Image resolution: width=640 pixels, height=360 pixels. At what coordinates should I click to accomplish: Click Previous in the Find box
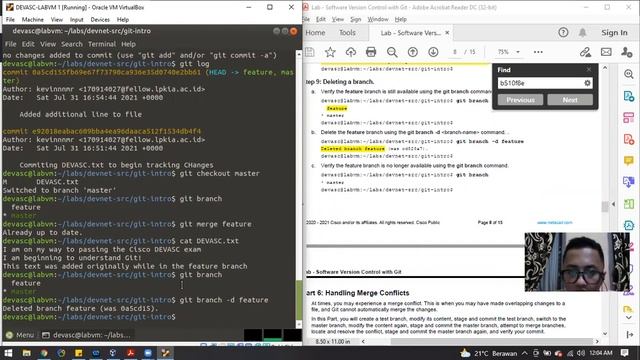tap(520, 100)
